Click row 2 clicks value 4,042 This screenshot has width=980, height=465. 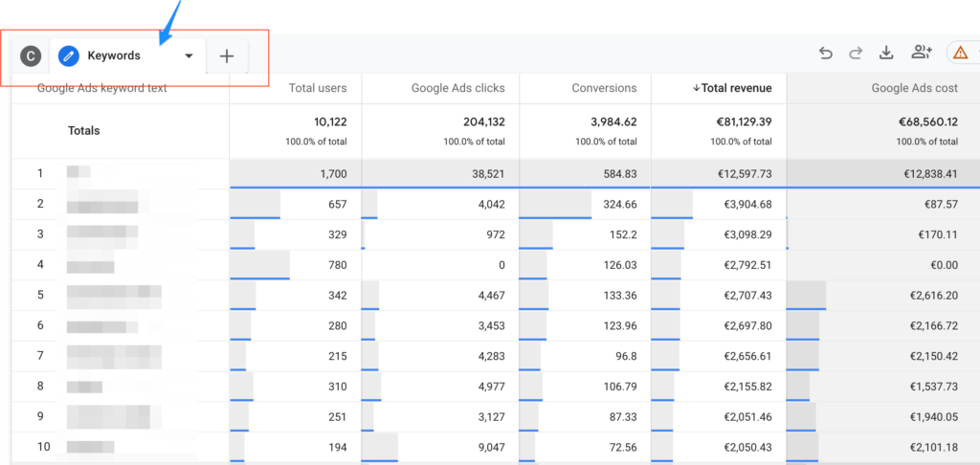[491, 205]
